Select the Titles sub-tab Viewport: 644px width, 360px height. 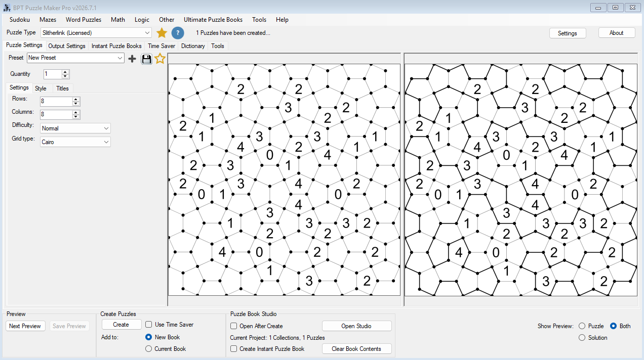(62, 88)
